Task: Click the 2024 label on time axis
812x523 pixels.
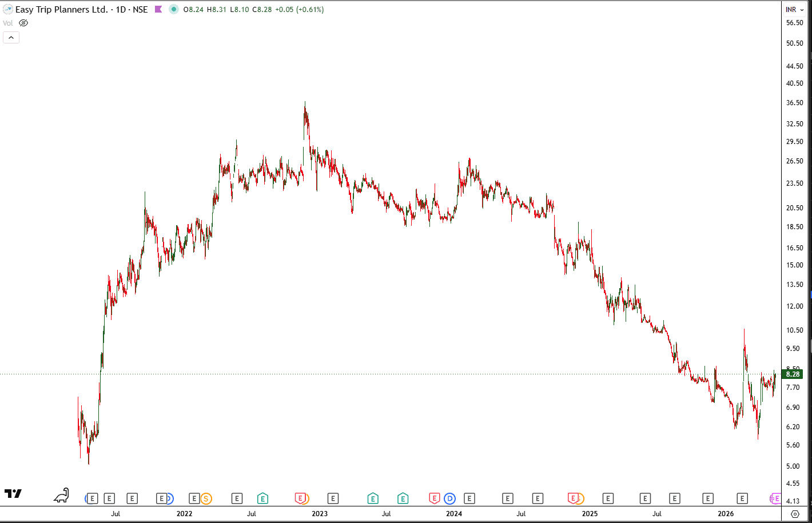Action: click(454, 514)
